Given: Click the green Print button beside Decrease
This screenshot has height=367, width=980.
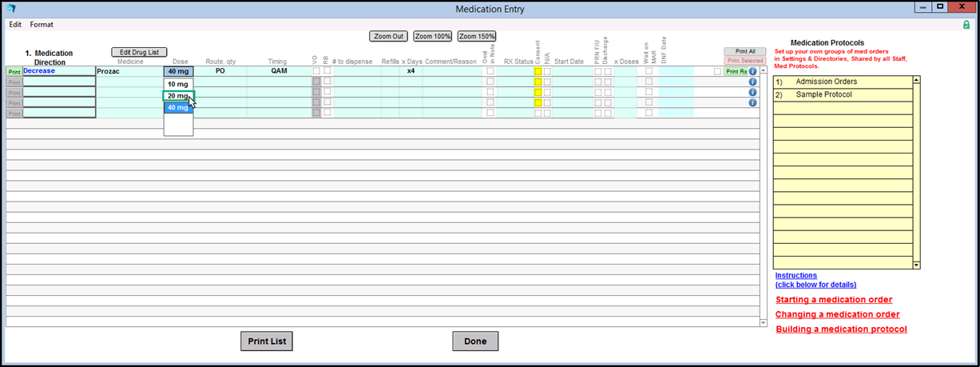Looking at the screenshot, I should (14, 71).
